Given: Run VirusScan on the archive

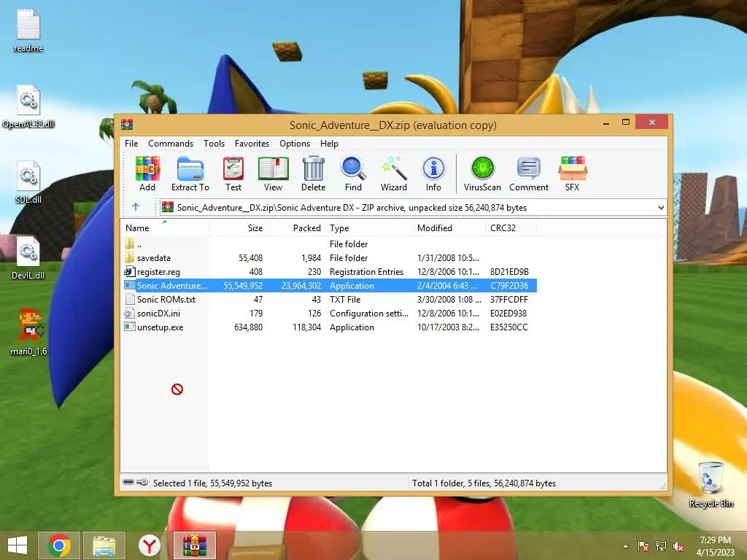Looking at the screenshot, I should point(482,174).
